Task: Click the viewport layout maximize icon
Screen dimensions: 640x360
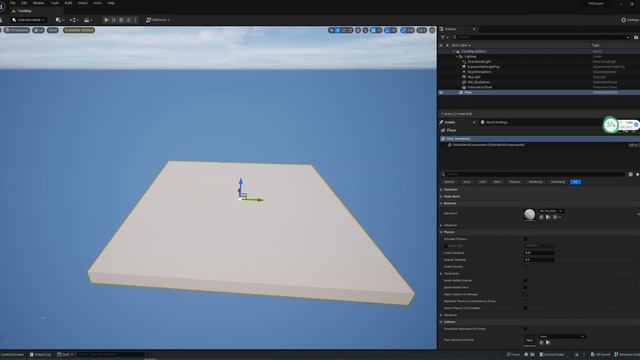Action: click(432, 30)
